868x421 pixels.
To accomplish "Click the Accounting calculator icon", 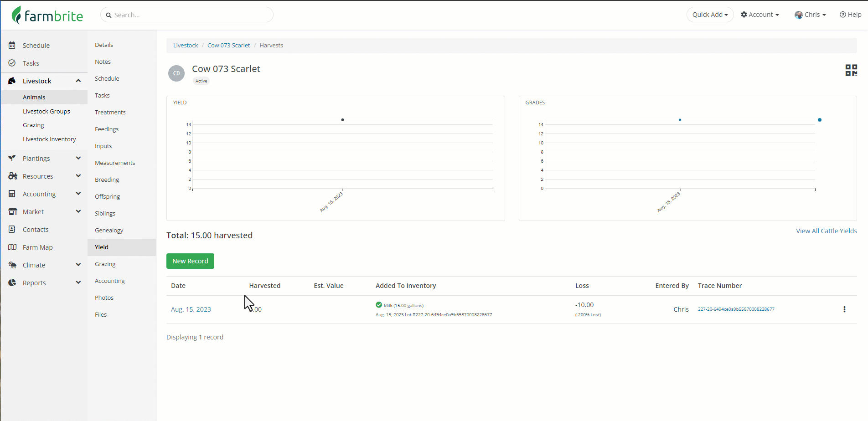I will click(12, 194).
